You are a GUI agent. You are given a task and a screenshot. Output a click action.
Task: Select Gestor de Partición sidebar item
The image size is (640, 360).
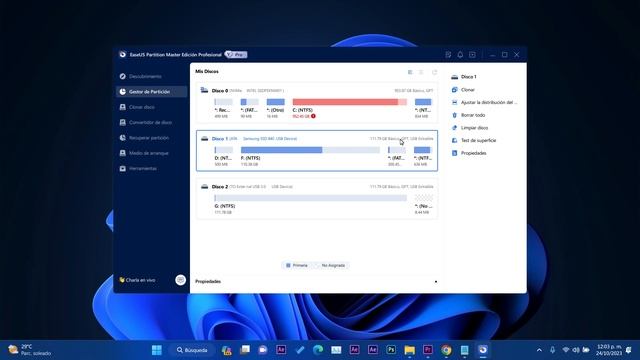pos(151,92)
